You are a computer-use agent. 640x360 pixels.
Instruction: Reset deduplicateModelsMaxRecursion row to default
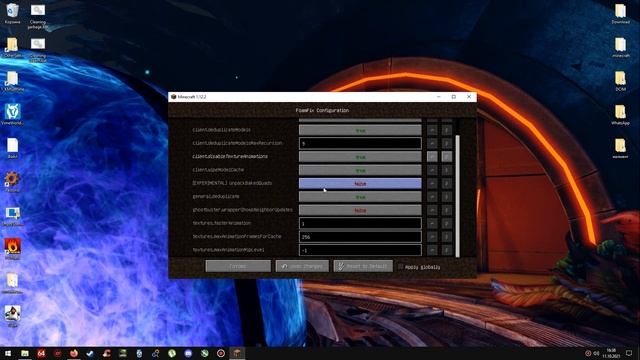[447, 143]
